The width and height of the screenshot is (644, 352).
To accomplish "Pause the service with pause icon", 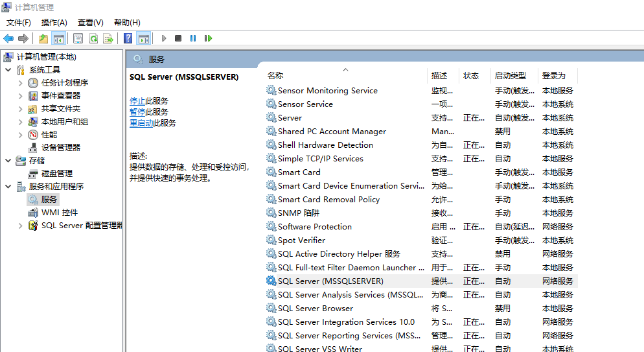I will click(193, 38).
